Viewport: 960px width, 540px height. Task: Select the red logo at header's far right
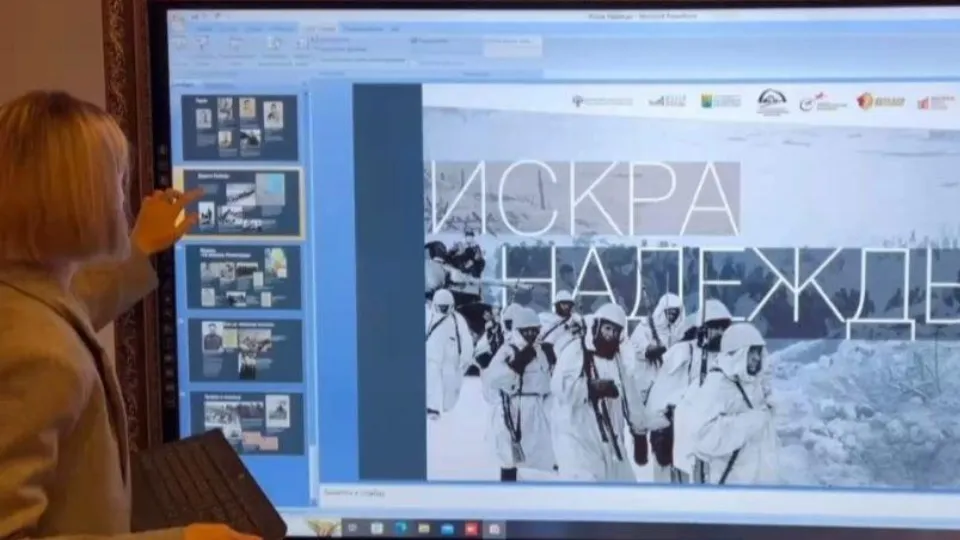point(936,102)
